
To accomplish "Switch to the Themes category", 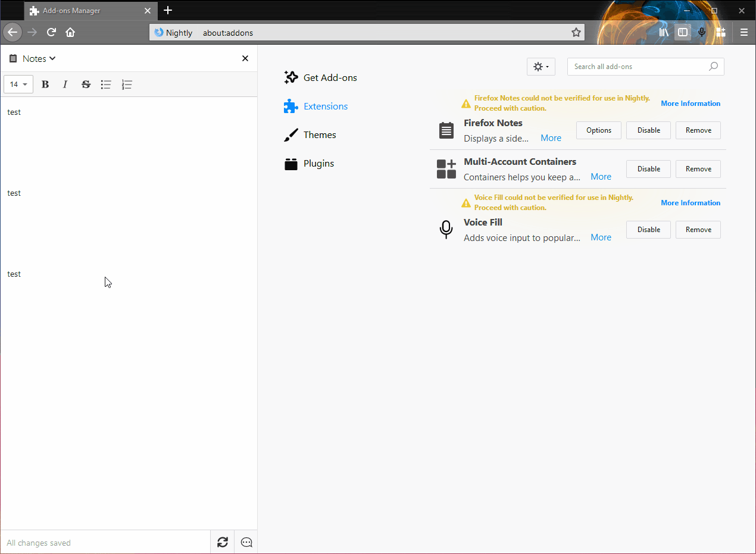I will point(310,134).
